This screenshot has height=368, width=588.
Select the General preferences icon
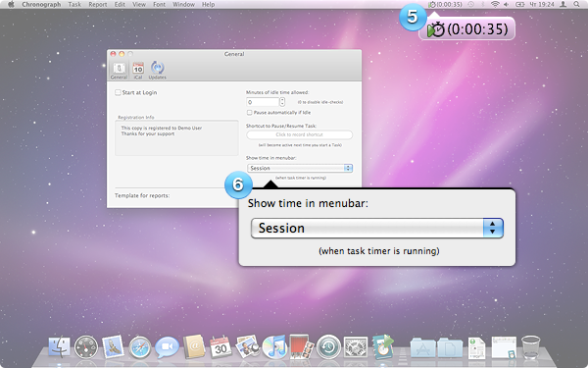pos(119,71)
